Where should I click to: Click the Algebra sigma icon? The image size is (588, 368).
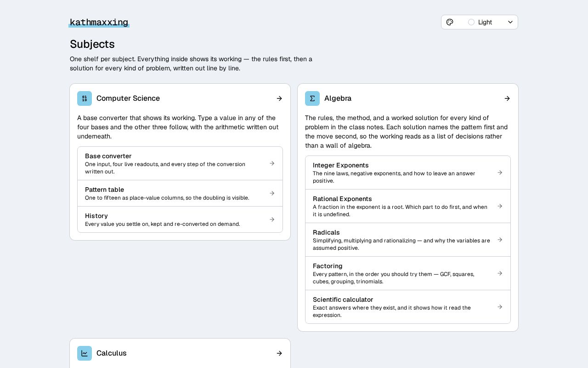(312, 98)
